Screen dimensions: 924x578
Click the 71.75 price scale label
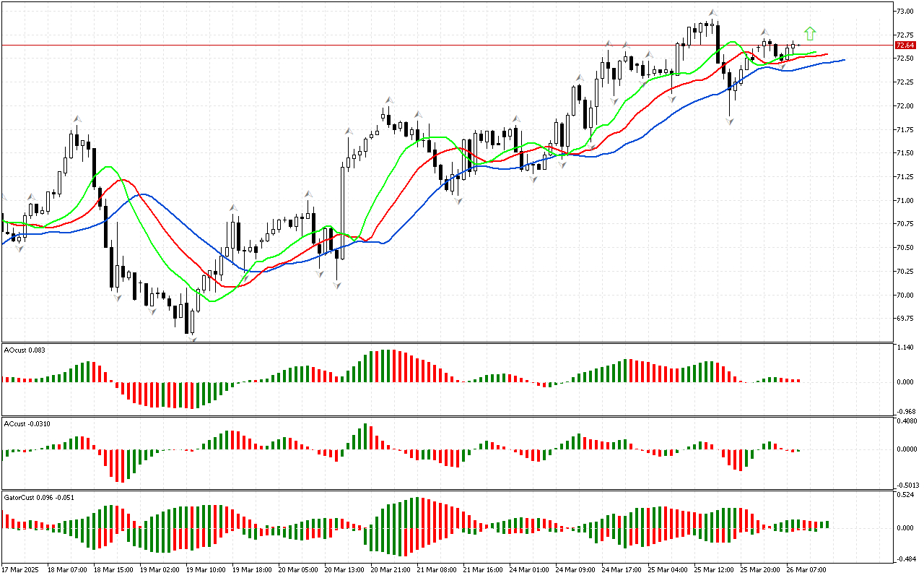pos(905,130)
